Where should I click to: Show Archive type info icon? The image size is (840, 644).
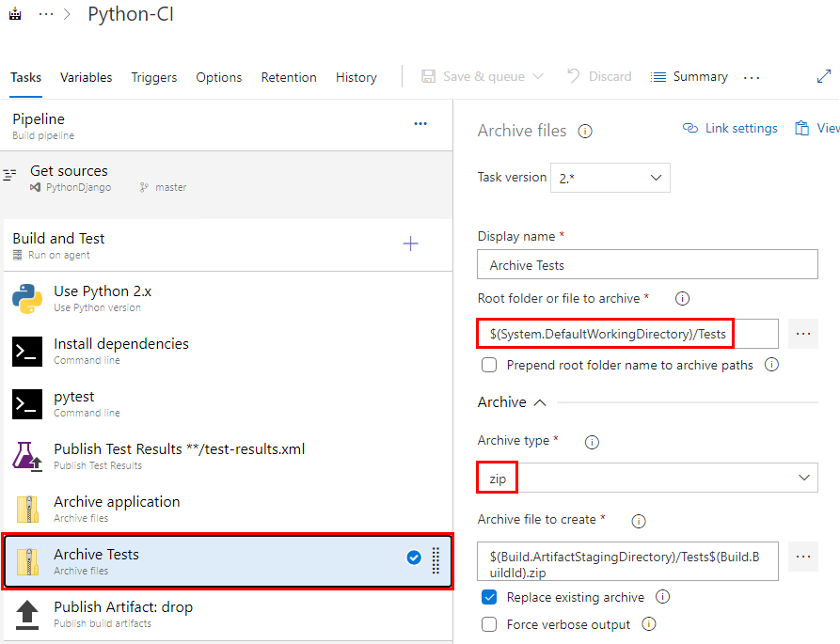coord(592,442)
